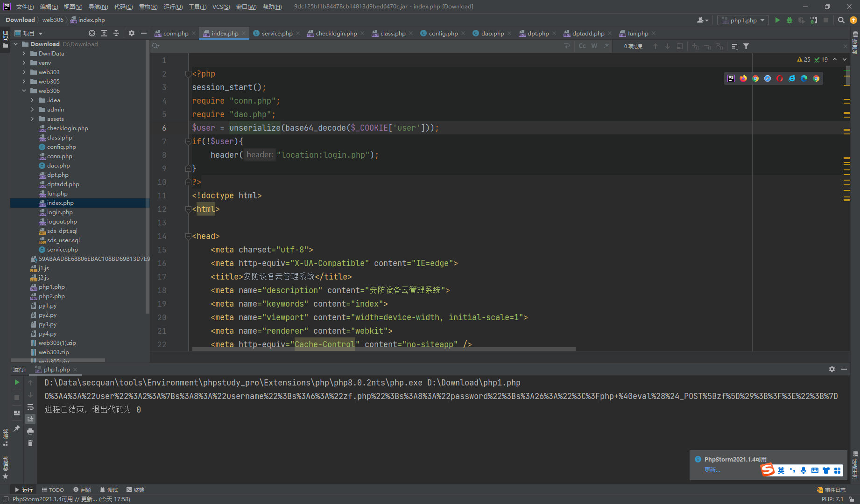Click the 25 warnings indicator
The image size is (860, 504).
coord(804,59)
